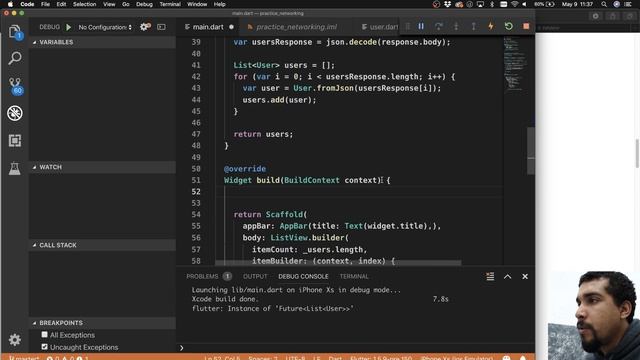Image resolution: width=640 pixels, height=360 pixels.
Task: Open the OUTPUT panel tab
Action: pos(255,276)
